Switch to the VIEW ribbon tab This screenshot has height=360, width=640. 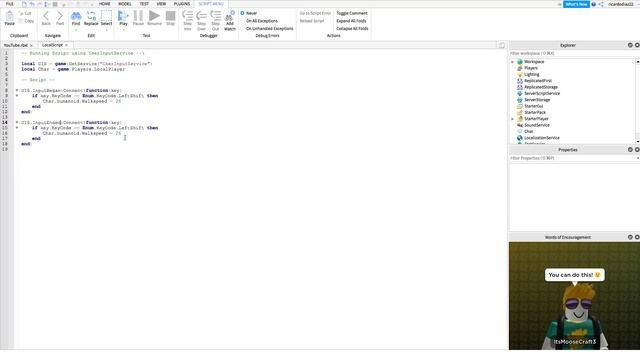pos(161,4)
